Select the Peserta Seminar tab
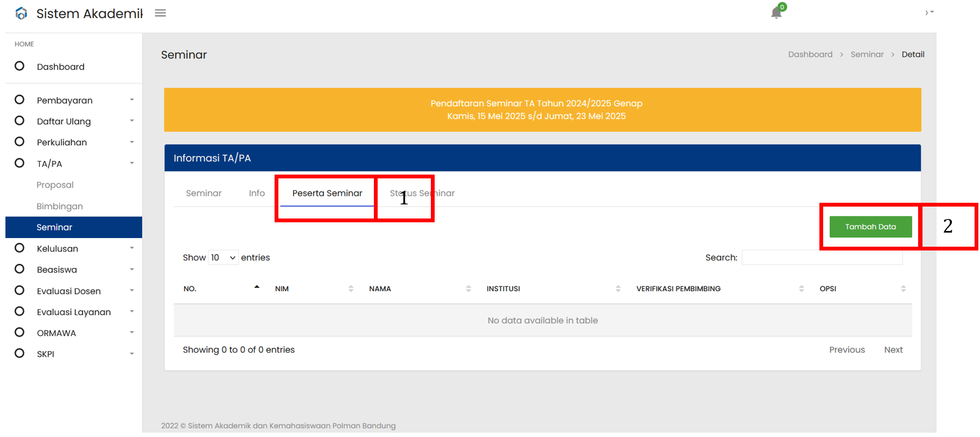 click(327, 193)
